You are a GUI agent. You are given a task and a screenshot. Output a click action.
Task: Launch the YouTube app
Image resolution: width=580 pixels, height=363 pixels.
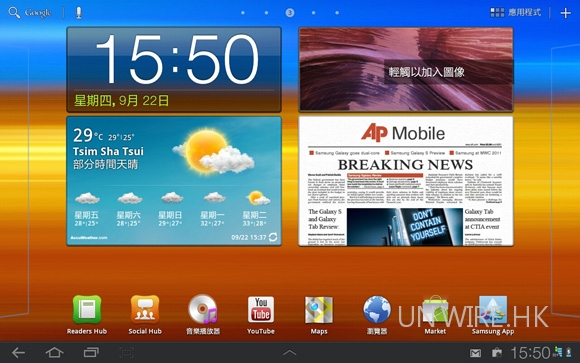tap(261, 310)
